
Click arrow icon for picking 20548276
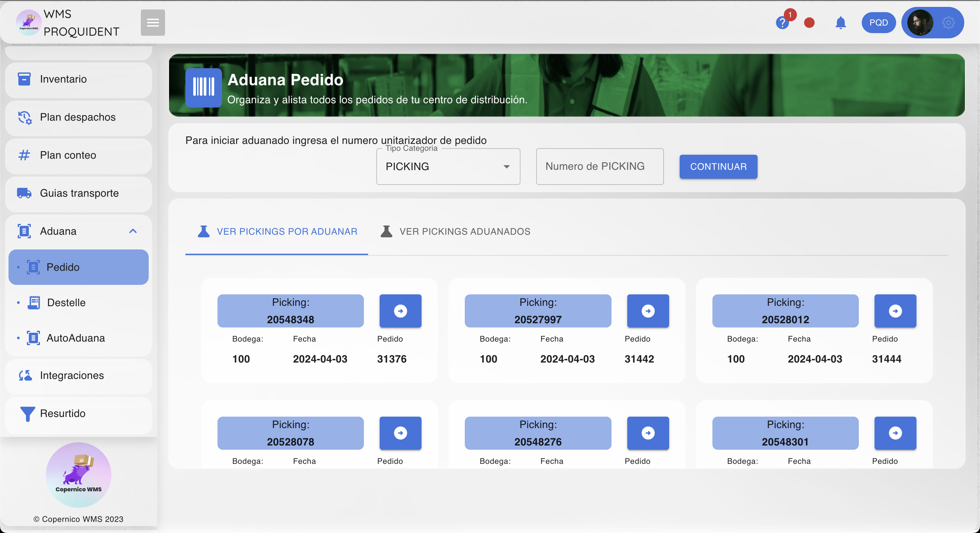click(648, 433)
